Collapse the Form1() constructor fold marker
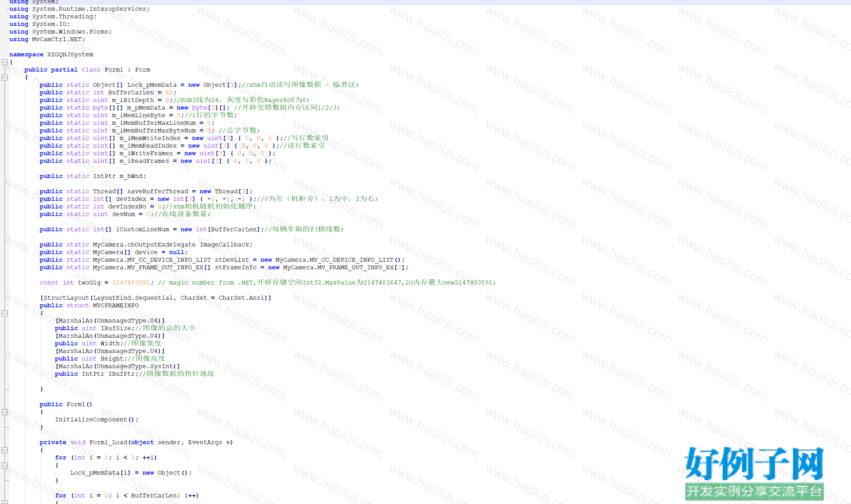The width and height of the screenshot is (851, 504). tap(4, 412)
